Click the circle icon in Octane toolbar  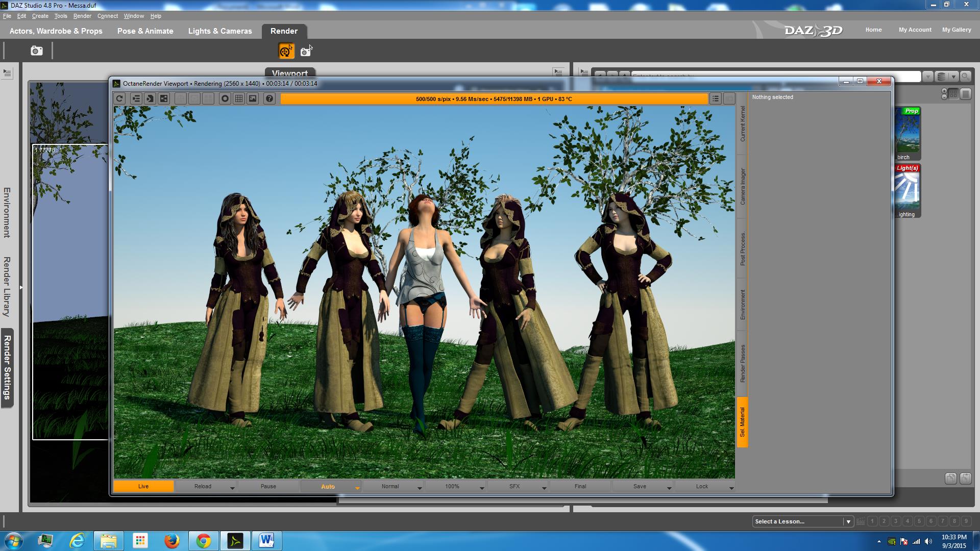click(225, 99)
